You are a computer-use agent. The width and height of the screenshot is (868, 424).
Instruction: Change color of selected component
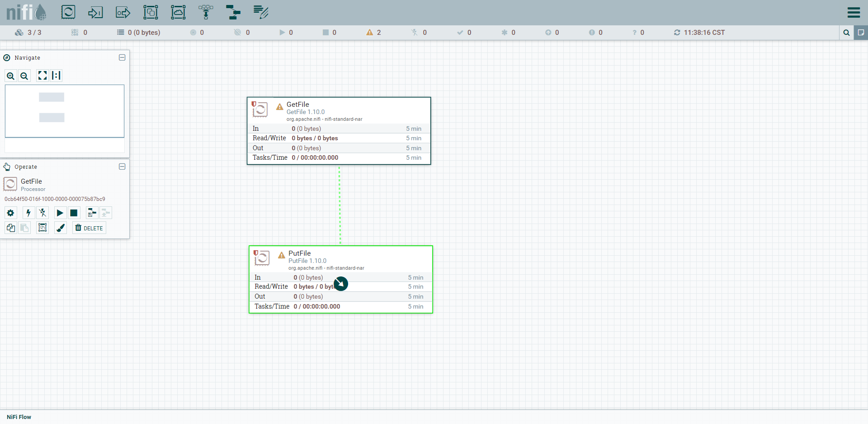point(61,228)
